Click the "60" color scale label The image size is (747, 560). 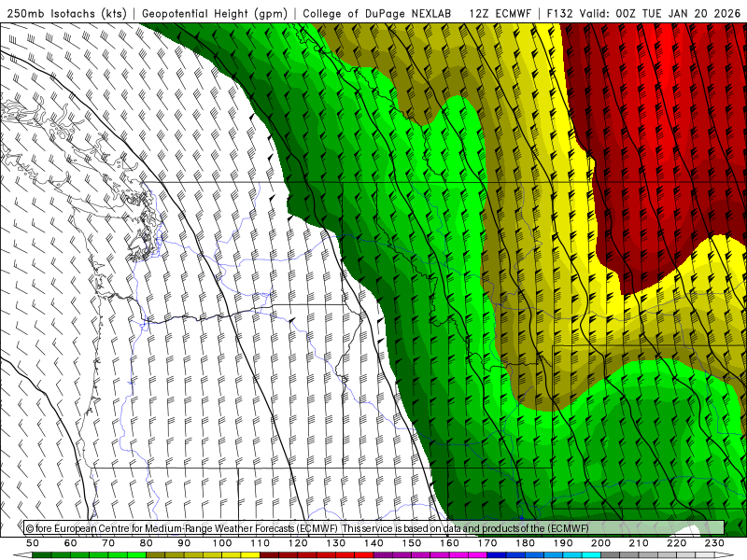71,543
